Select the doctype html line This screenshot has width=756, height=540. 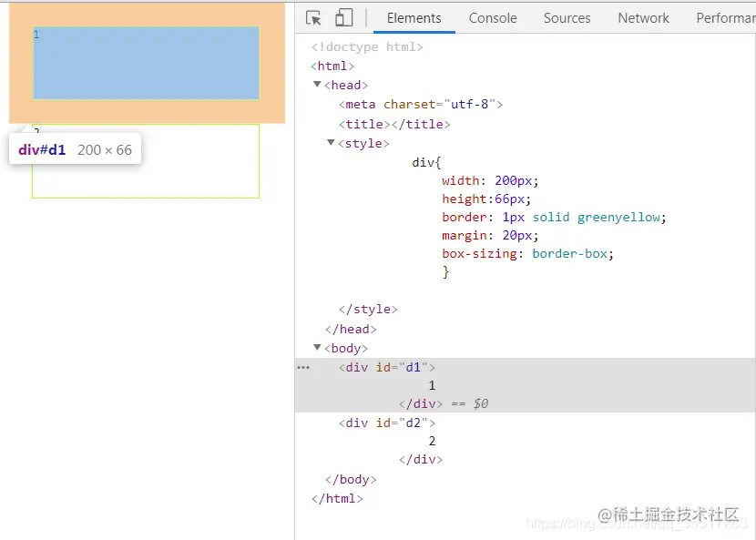(x=367, y=46)
